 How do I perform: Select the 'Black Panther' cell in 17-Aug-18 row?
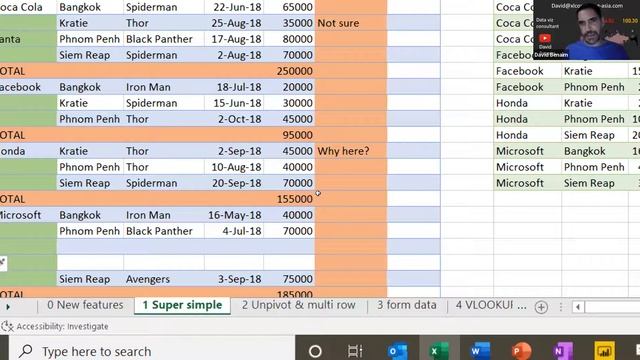tap(164, 39)
